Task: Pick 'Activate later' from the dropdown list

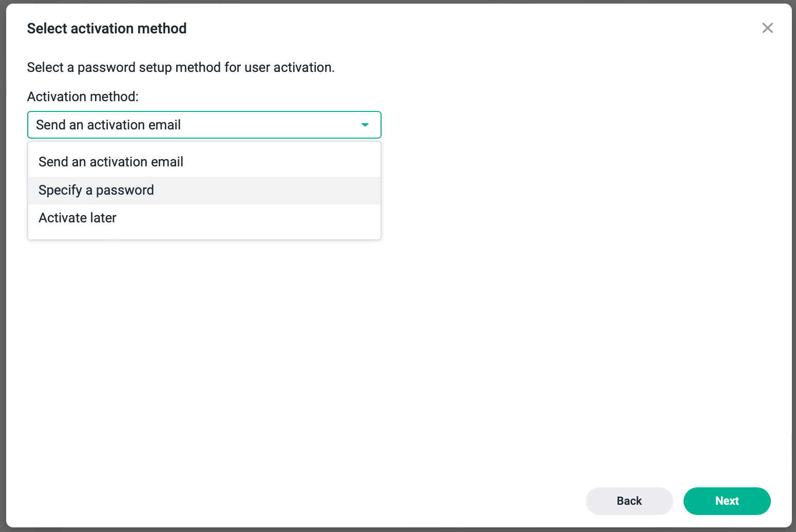Action: [78, 218]
